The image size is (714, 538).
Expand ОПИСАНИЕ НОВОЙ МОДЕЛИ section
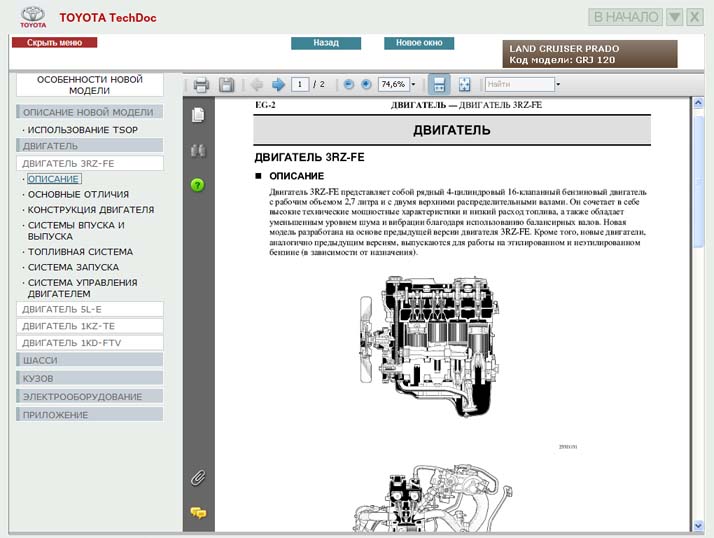tap(89, 112)
